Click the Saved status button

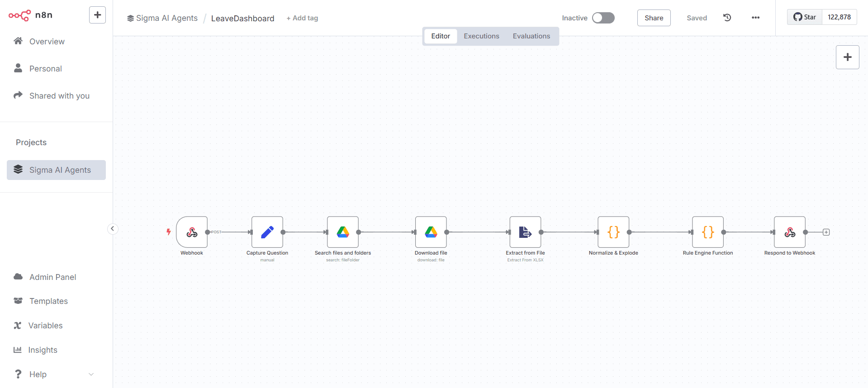pos(697,18)
